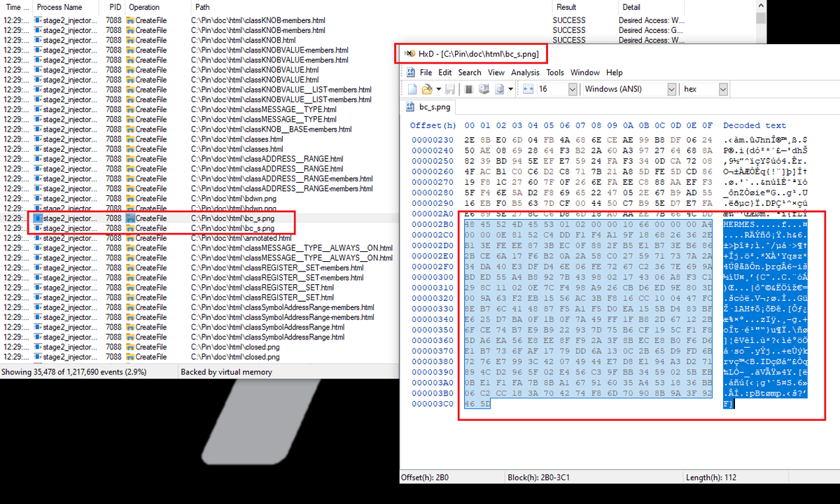Click the Decoded text column header

coord(755,125)
